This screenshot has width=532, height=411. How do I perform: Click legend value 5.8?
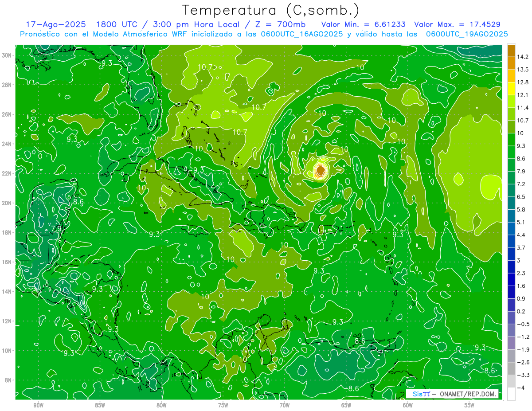pos(521,209)
